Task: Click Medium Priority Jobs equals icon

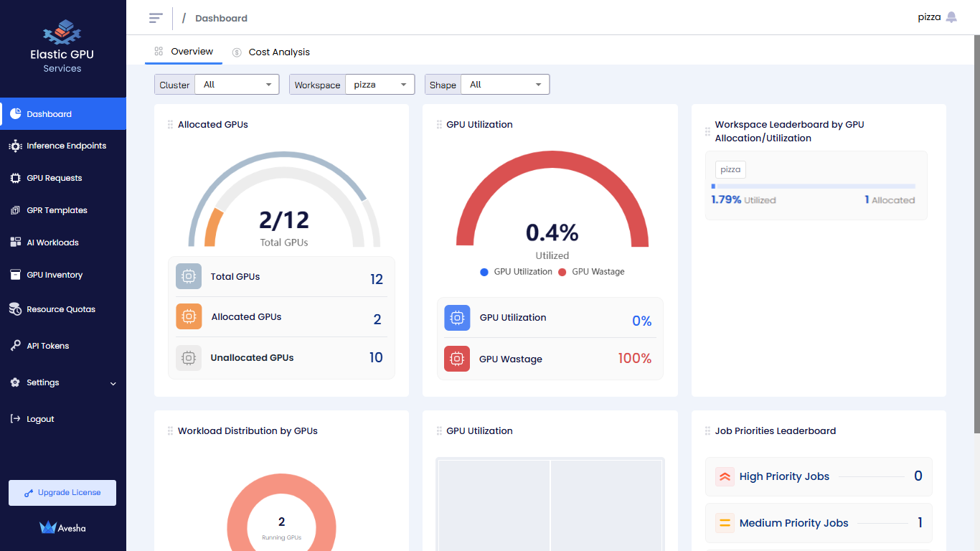Action: click(725, 523)
